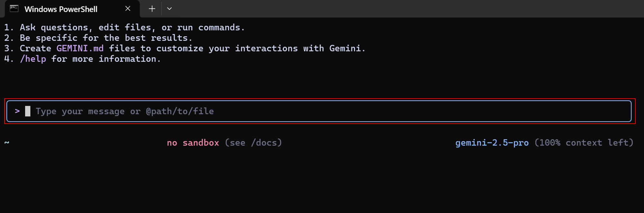Viewport: 644px width, 213px height.
Task: Expand the new tab profile dropdown chevron
Action: tap(169, 9)
